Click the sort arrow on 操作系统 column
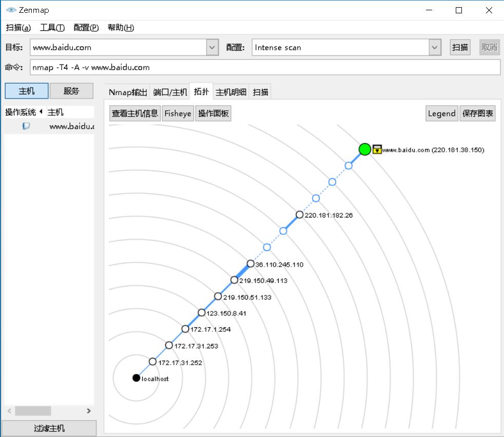Image resolution: width=504 pixels, height=437 pixels. (41, 111)
